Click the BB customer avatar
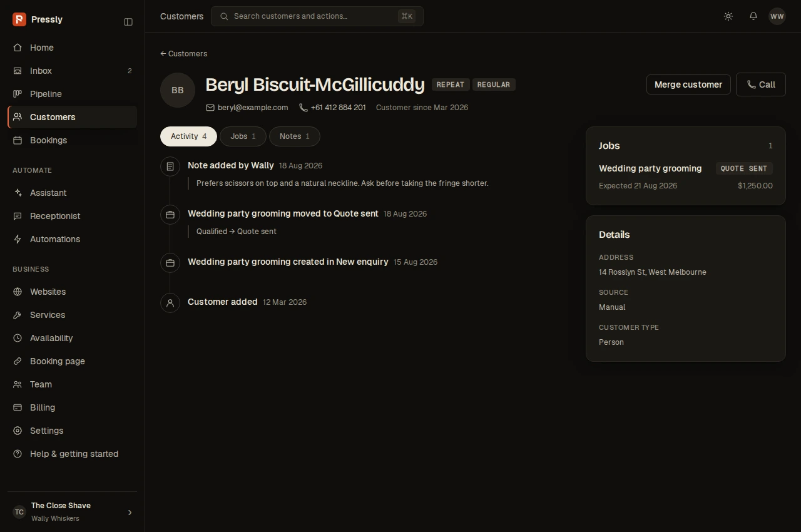 tap(178, 90)
